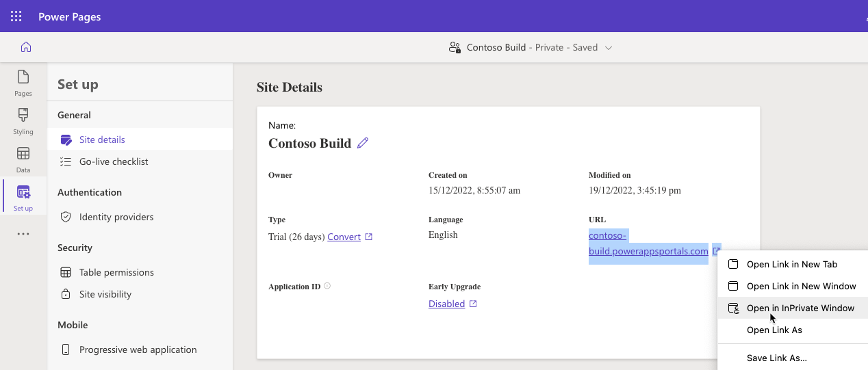Click the Contoso Build site name heading
This screenshot has width=868, height=370.
pos(309,144)
